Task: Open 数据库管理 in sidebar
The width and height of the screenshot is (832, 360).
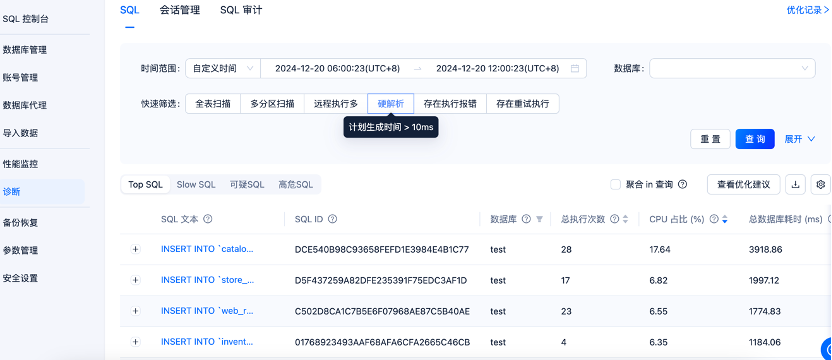Action: [x=25, y=50]
